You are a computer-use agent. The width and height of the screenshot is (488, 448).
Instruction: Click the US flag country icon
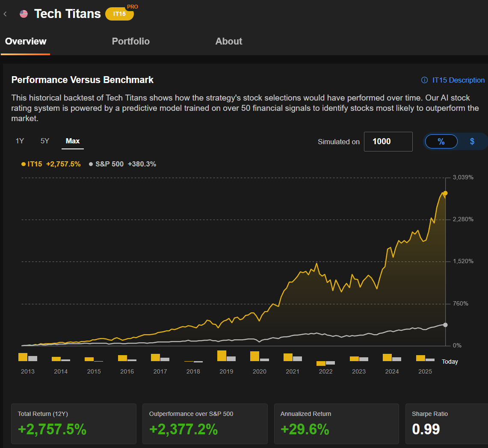pyautogui.click(x=24, y=13)
